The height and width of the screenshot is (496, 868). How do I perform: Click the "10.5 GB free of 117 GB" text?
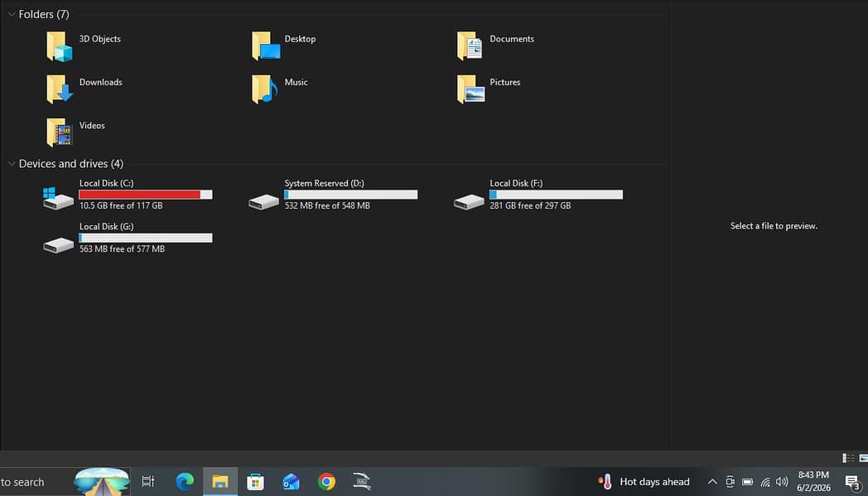tap(121, 205)
